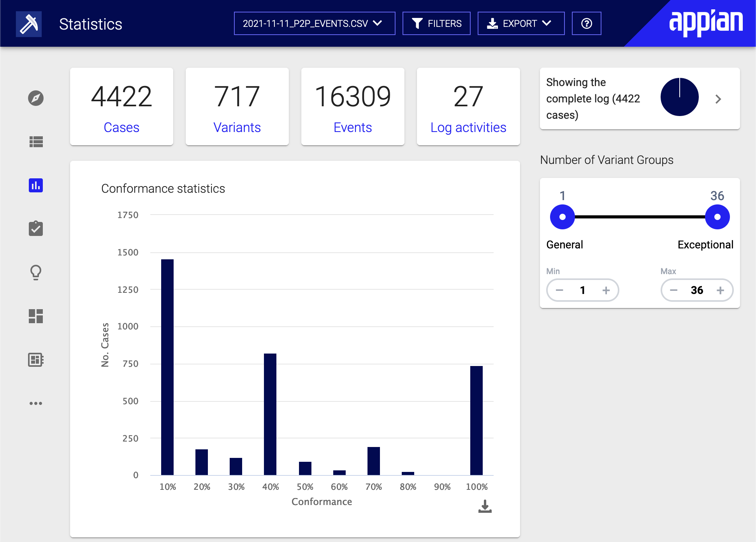756x542 pixels.
Task: Click the Cases statistic card
Action: (121, 107)
